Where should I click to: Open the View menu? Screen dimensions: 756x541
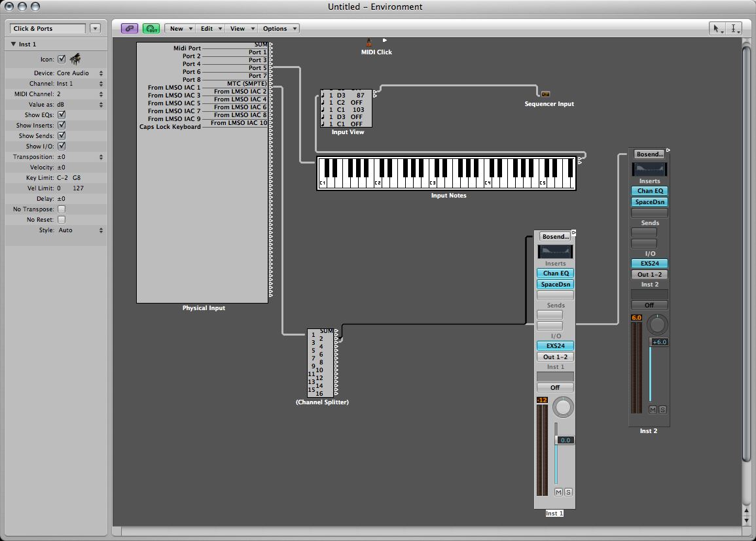coord(242,28)
